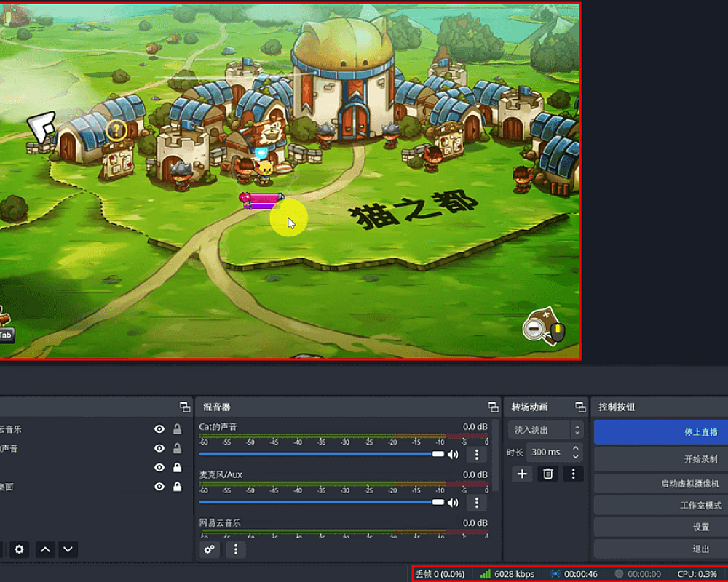Toggle lock on the 云音乐 source

(x=177, y=429)
